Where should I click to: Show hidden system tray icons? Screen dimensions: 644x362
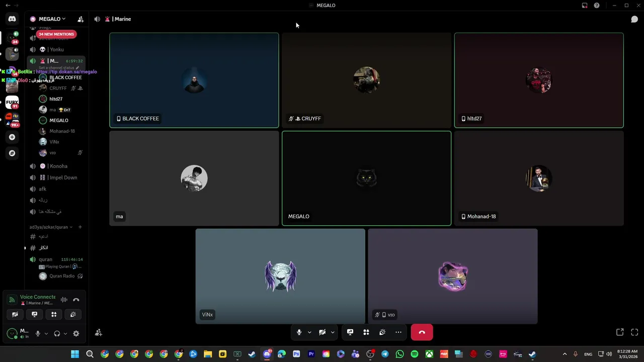565,354
